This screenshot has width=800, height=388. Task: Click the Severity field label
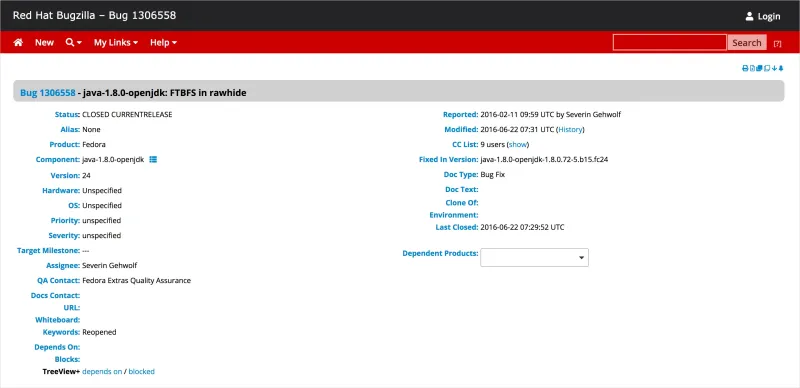point(64,235)
